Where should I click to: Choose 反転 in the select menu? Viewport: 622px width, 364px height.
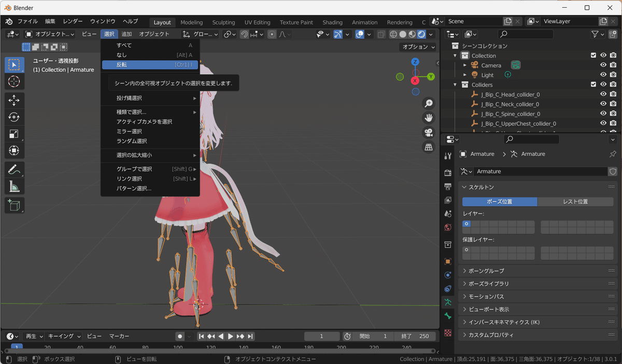pyautogui.click(x=150, y=65)
